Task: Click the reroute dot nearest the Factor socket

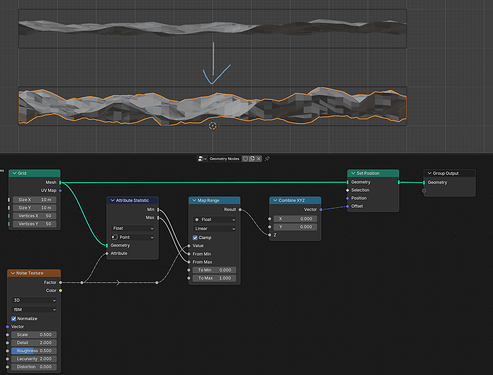Action: pyautogui.click(x=82, y=282)
